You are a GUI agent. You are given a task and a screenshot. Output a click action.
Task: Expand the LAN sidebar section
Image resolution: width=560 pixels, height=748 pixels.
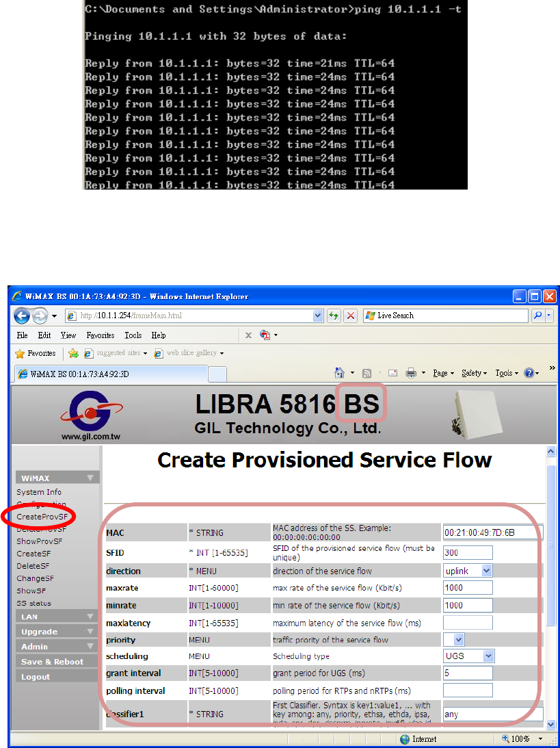[x=57, y=617]
